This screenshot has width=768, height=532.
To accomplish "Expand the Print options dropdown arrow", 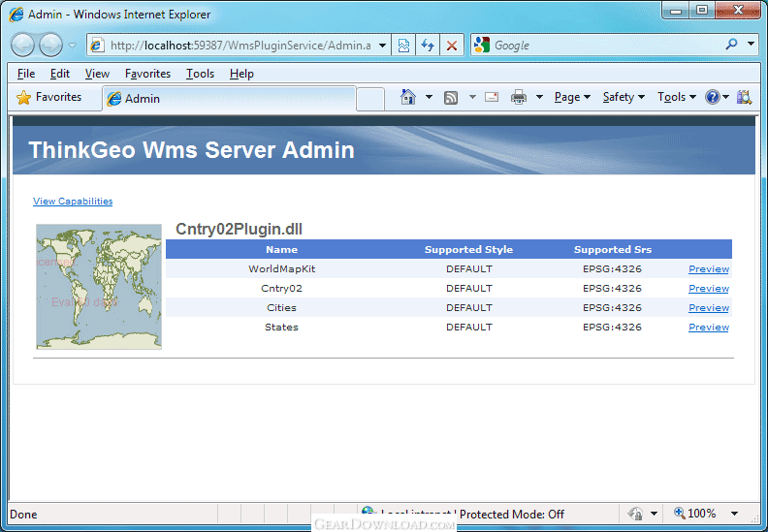I will tap(539, 97).
